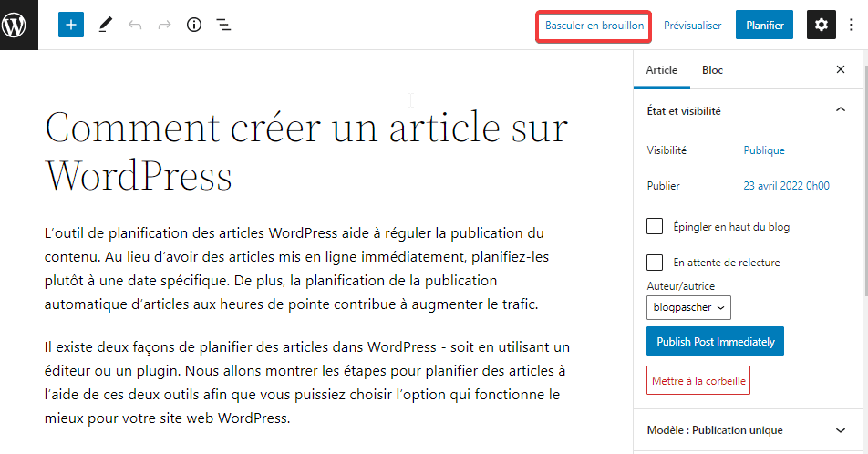
Task: Select the pencil Tools icon
Action: click(x=105, y=25)
